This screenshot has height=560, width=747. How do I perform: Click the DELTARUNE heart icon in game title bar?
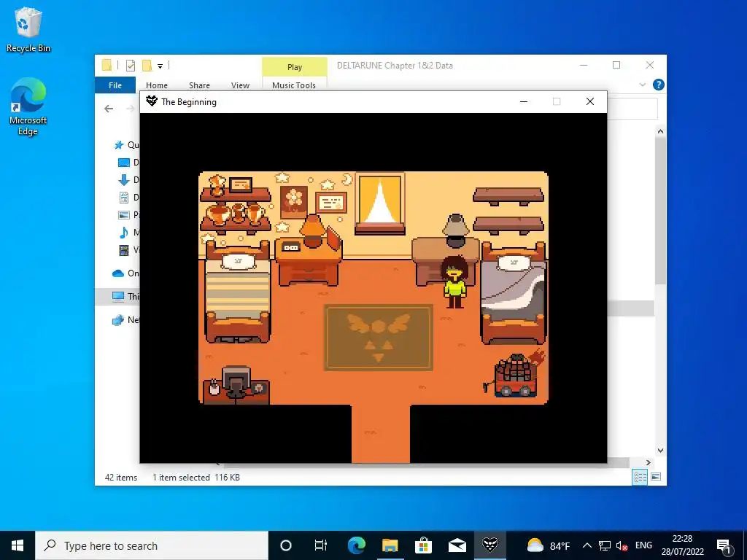click(152, 101)
